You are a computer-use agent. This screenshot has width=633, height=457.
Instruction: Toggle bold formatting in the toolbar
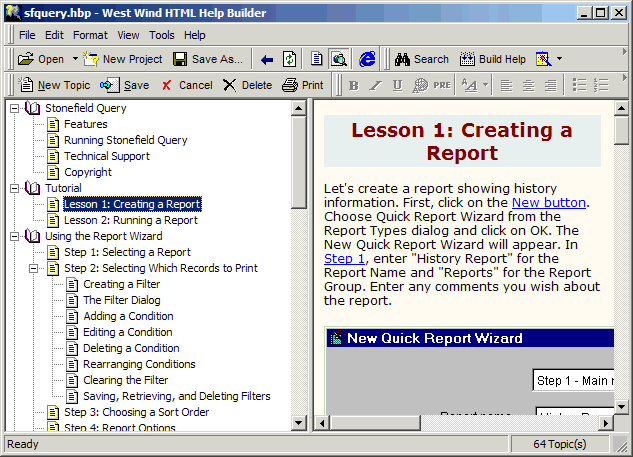pos(353,85)
